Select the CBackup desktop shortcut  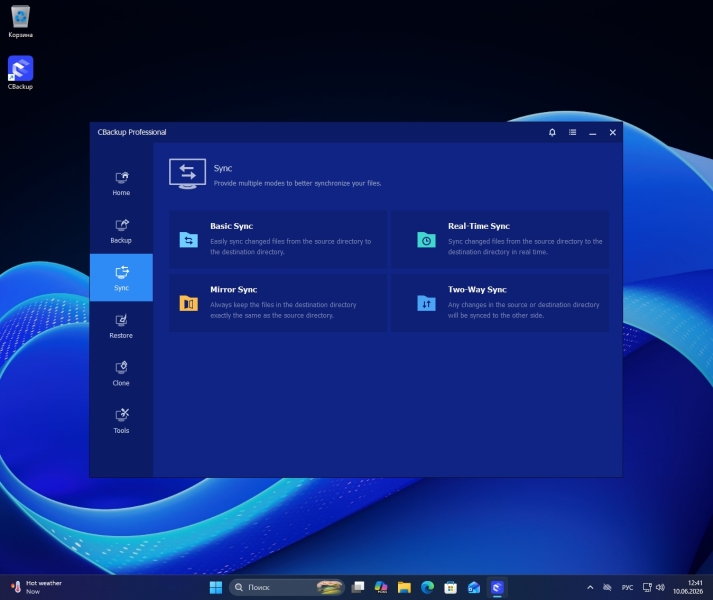coord(20,73)
